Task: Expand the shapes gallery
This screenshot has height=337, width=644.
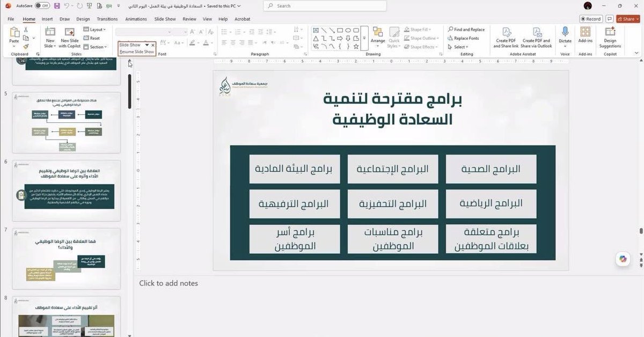Action: (x=364, y=38)
